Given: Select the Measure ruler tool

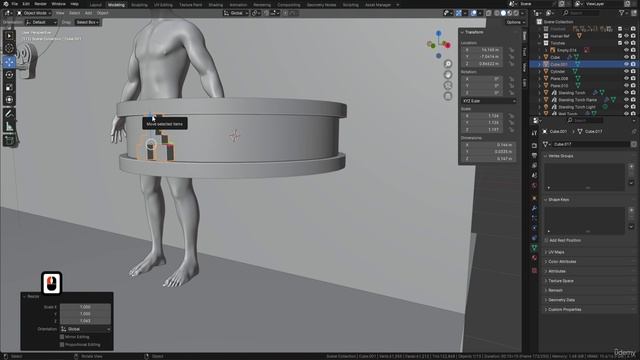Looking at the screenshot, I should (9, 127).
